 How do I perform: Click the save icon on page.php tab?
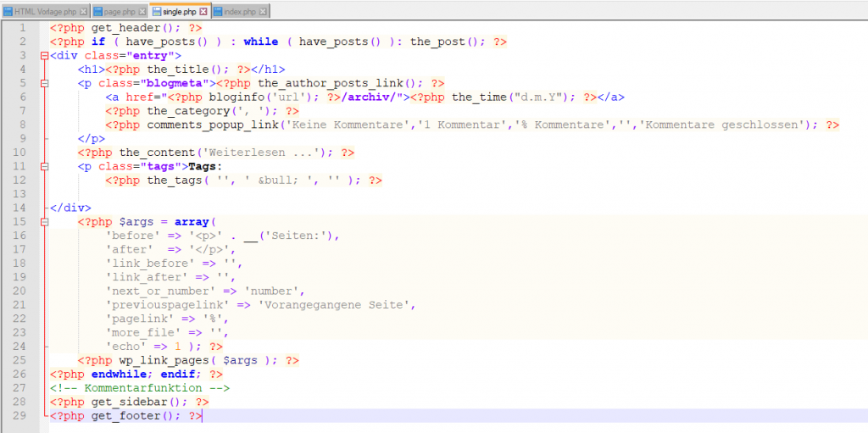pos(98,12)
